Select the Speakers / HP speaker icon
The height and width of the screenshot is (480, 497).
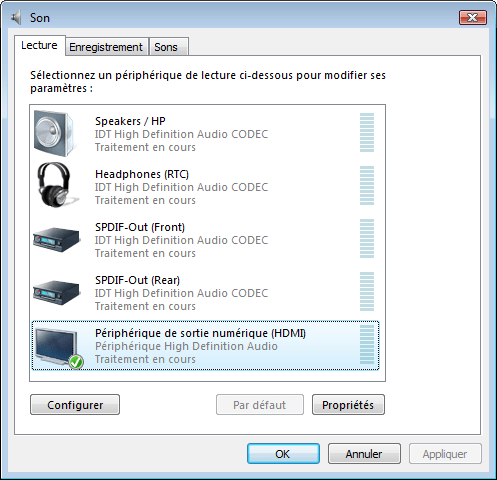click(x=54, y=133)
